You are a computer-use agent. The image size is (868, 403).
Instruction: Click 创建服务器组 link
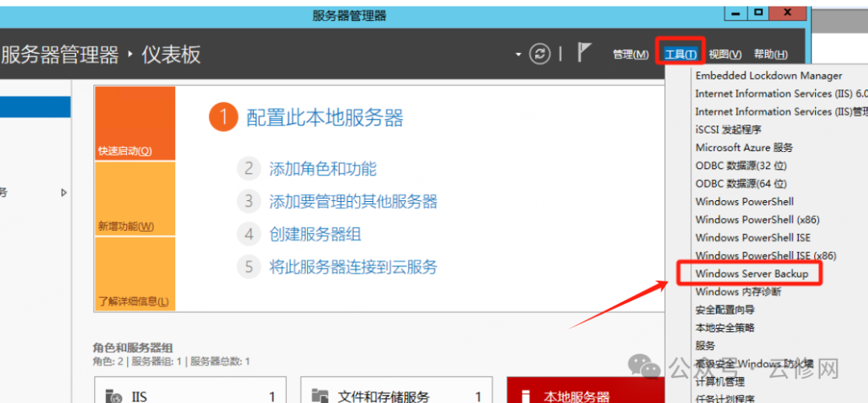pos(315,234)
